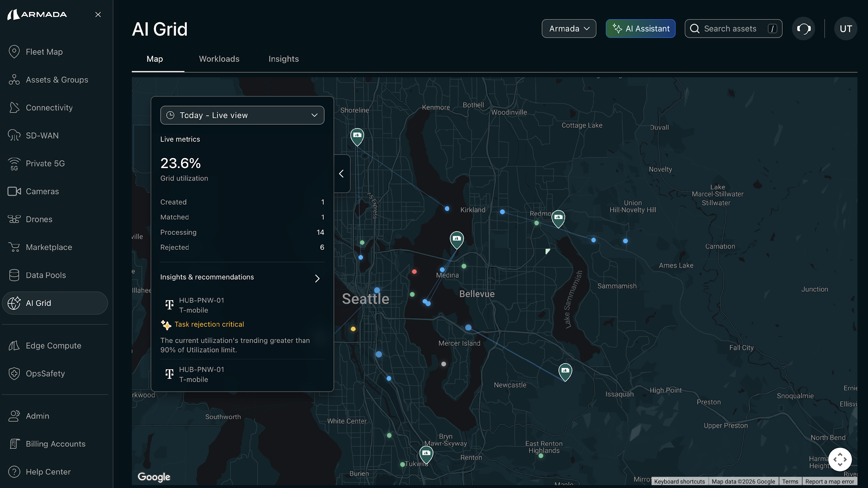Click the Task rejection critical alert

(209, 324)
